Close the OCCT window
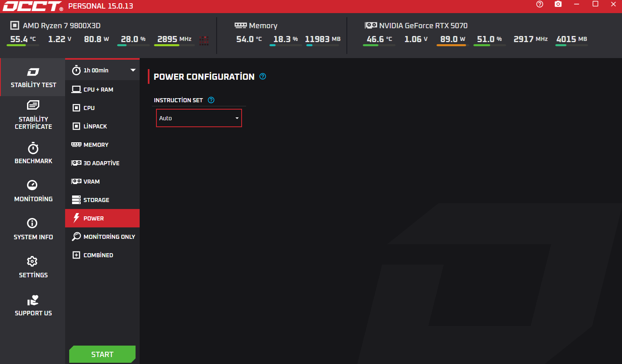This screenshot has width=622, height=364. coord(613,4)
